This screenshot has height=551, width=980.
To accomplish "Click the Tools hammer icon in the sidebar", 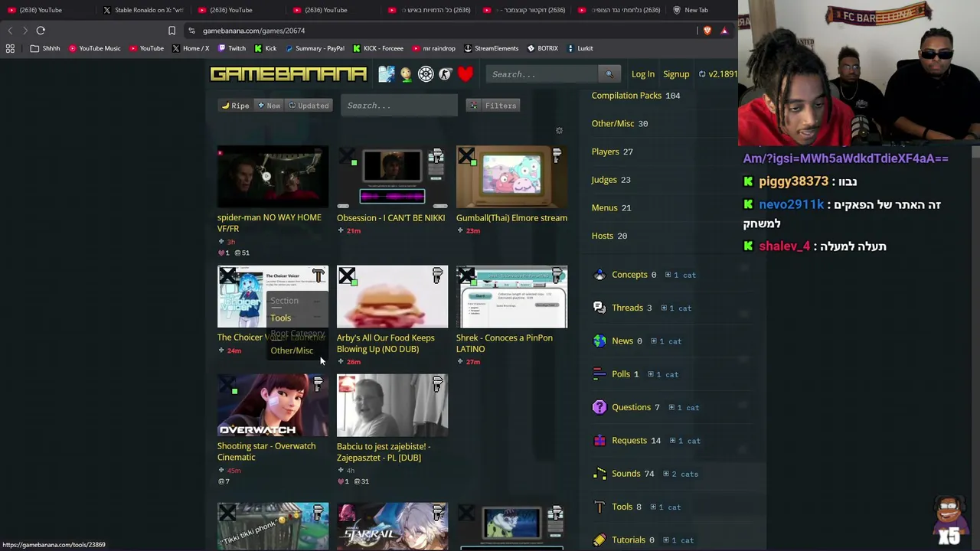I will [599, 507].
